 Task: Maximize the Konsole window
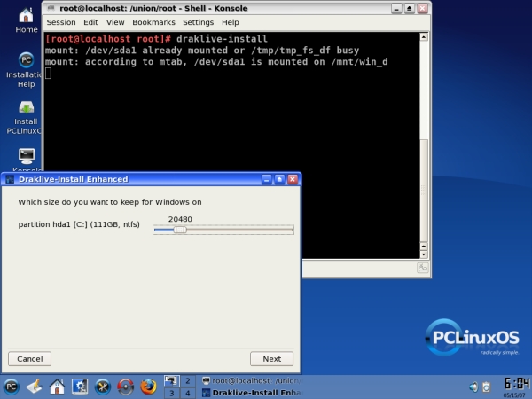409,9
